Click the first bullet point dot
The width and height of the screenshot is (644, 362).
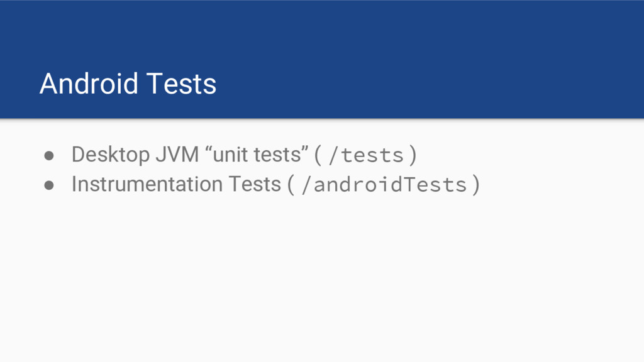coord(49,155)
